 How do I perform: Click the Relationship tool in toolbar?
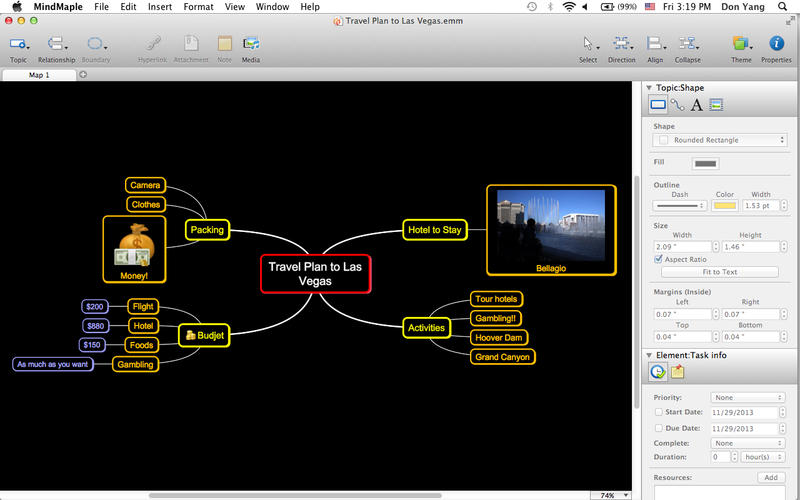pos(56,44)
